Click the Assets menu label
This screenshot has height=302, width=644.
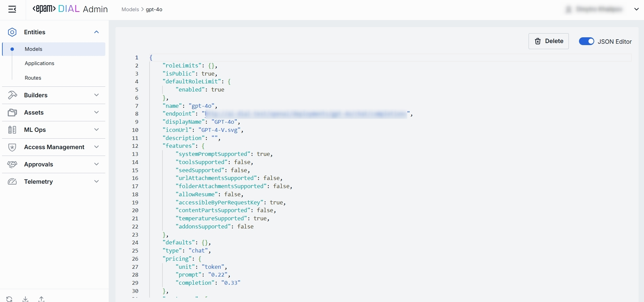coord(34,113)
